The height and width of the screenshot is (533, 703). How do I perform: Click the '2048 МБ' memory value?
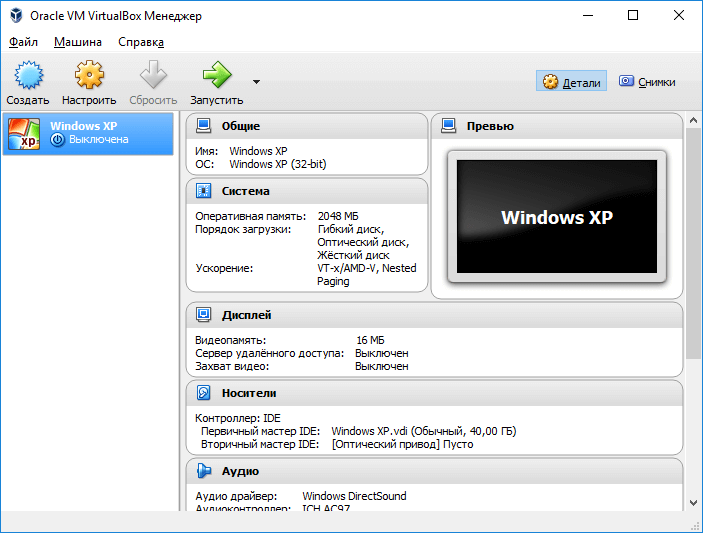click(338, 216)
